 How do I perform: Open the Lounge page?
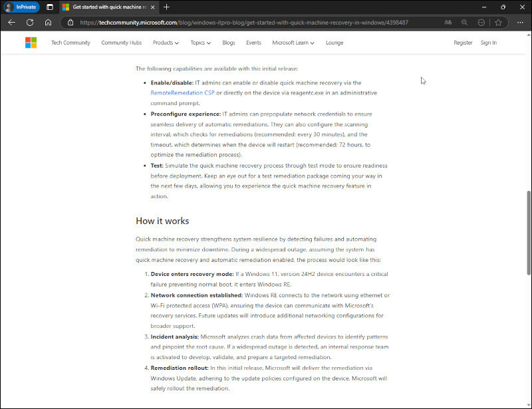[334, 43]
